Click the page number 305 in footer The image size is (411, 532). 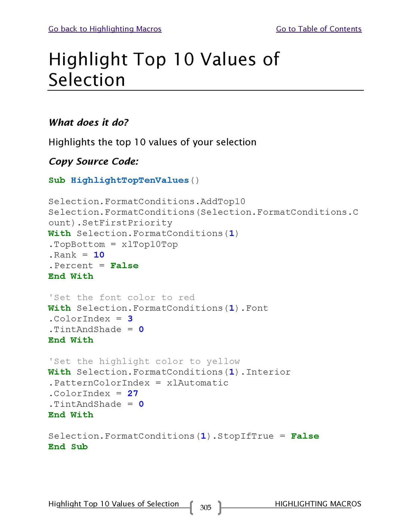(205, 507)
